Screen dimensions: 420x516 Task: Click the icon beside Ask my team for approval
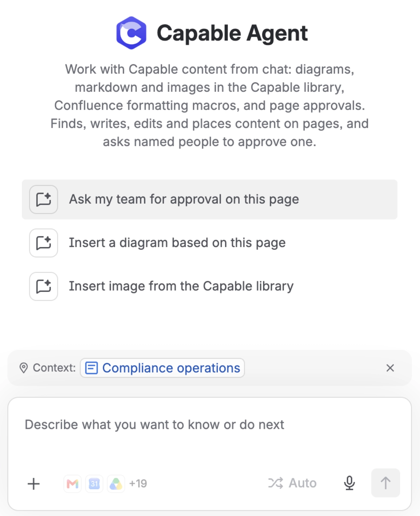[43, 199]
